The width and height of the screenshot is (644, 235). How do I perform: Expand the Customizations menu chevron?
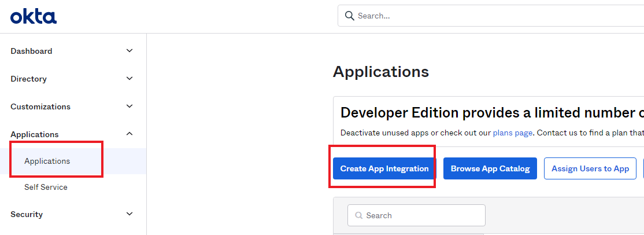129,106
